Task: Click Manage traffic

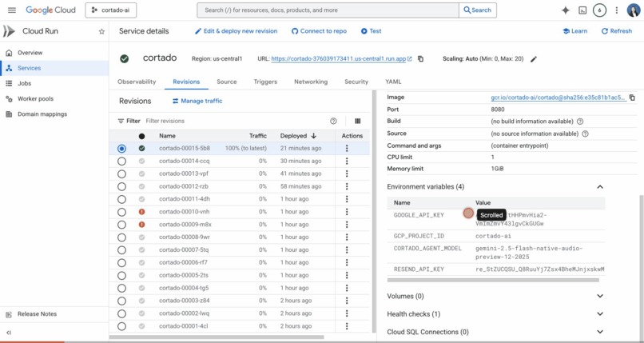Action: tap(197, 101)
